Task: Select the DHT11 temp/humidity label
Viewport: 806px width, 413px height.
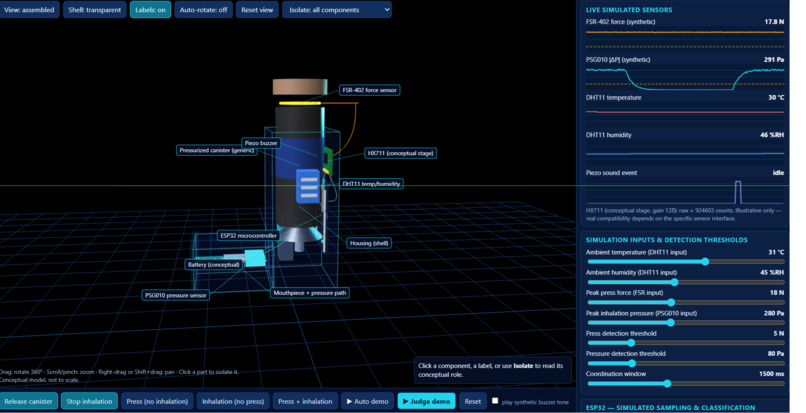Action: click(x=371, y=184)
